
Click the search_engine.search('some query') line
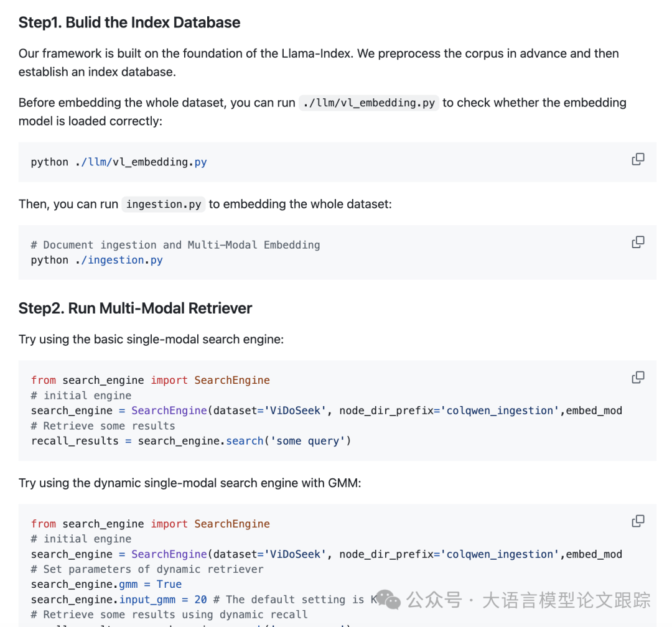point(190,441)
